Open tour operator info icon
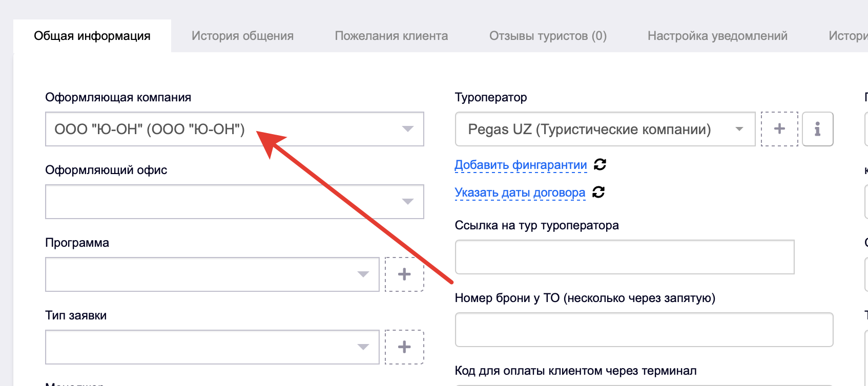 tap(817, 129)
